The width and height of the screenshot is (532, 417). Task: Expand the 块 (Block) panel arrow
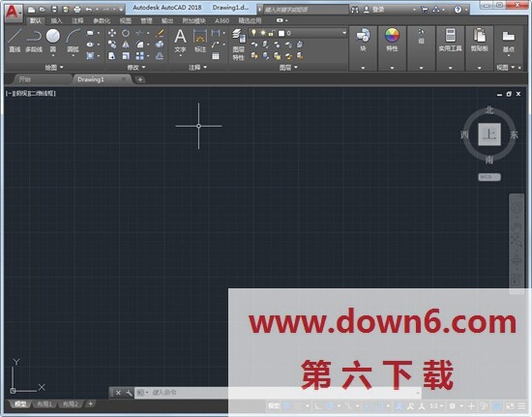pyautogui.click(x=363, y=68)
